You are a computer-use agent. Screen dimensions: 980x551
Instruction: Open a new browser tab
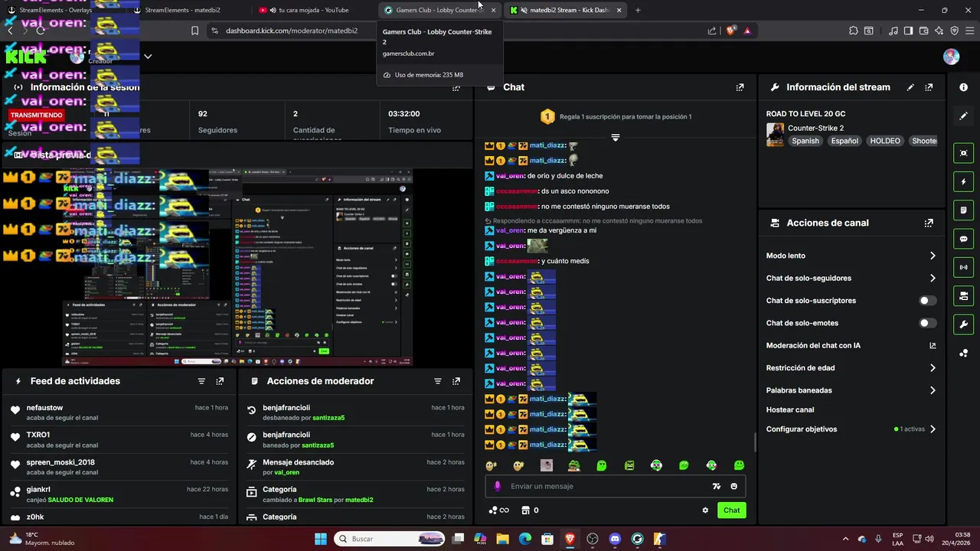point(638,10)
